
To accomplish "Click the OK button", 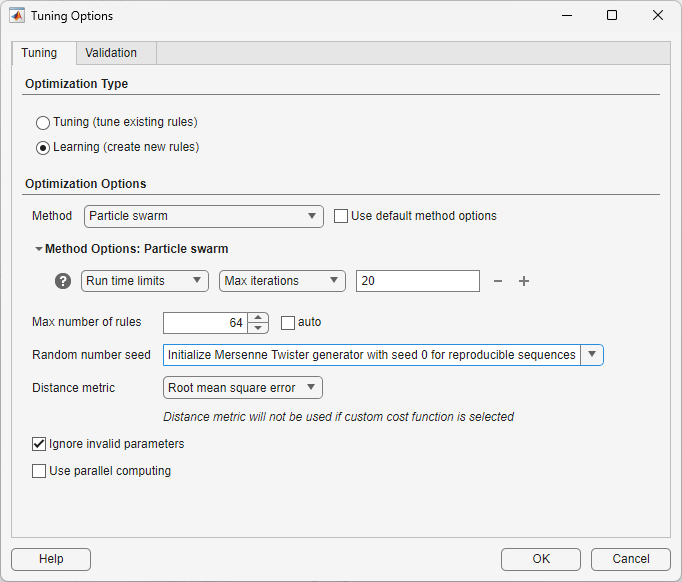I will point(541,559).
